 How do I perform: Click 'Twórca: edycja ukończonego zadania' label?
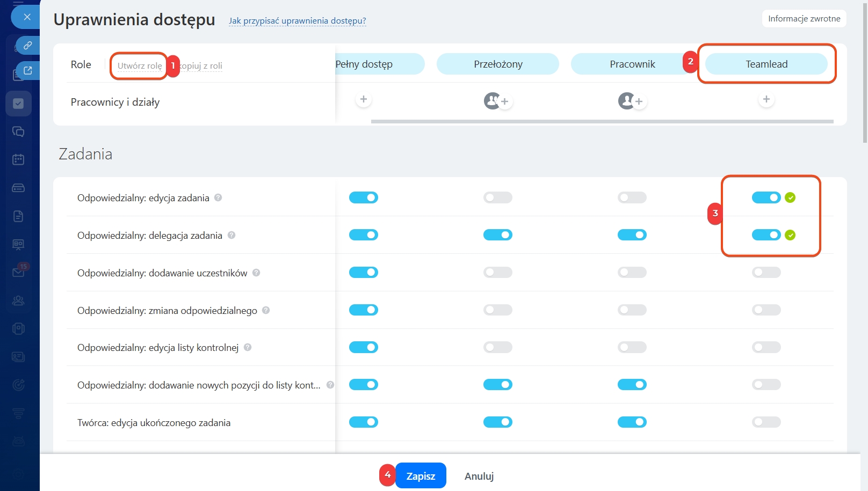[x=154, y=423]
